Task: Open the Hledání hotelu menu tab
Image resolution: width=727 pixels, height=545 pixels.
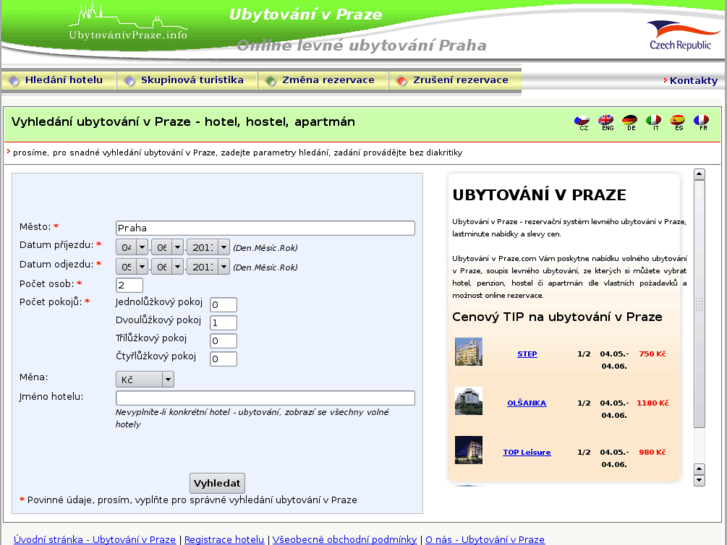Action: click(58, 80)
